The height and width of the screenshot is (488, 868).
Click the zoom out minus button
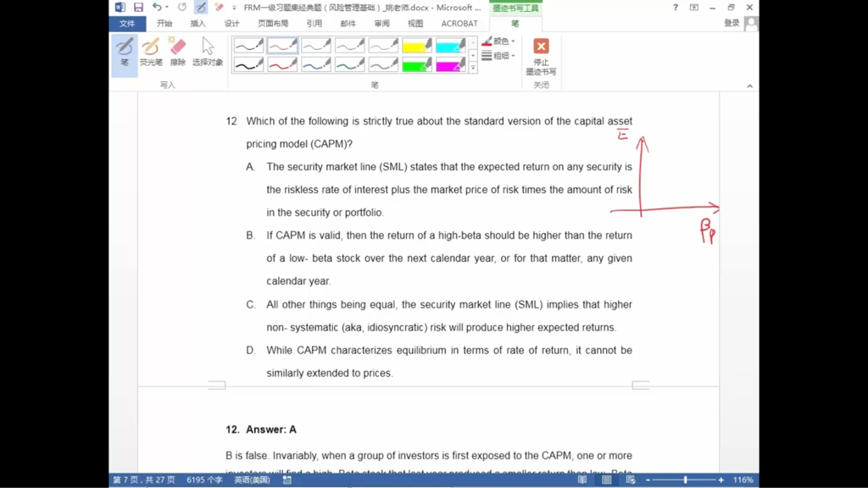pyautogui.click(x=648, y=480)
